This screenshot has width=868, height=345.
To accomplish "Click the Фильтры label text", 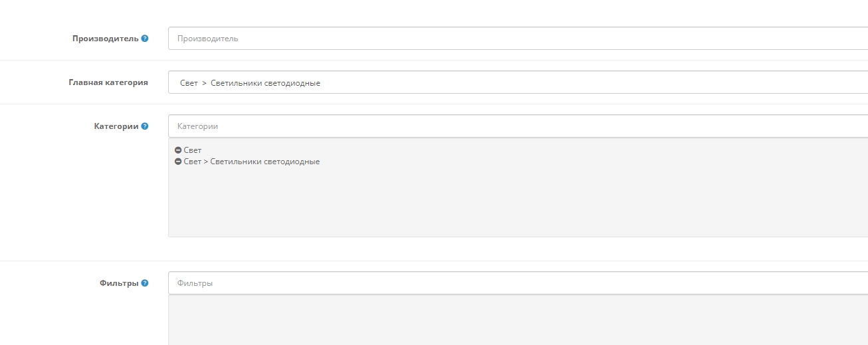I will click(118, 283).
